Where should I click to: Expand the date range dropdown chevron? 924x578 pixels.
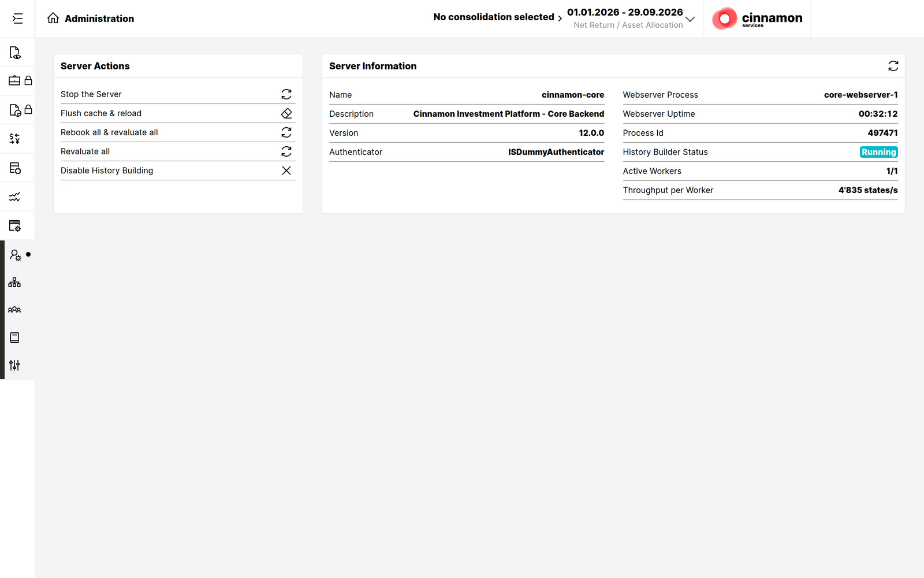(690, 19)
